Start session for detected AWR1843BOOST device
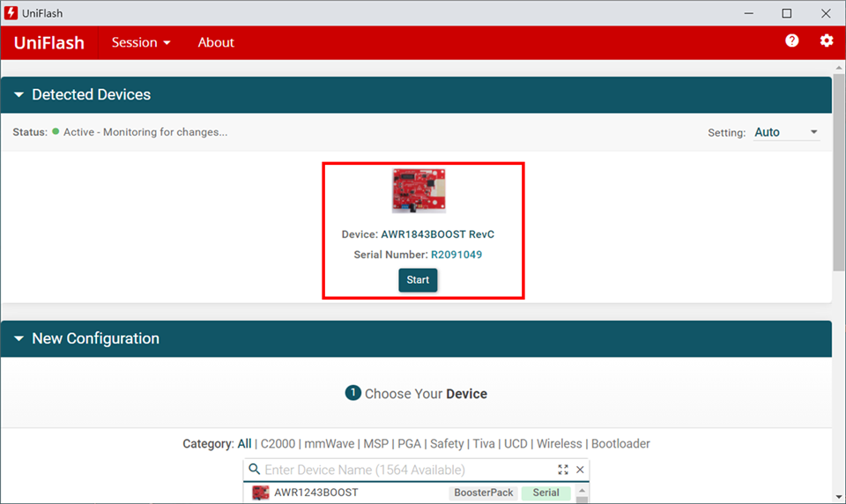The height and width of the screenshot is (504, 846). point(418,280)
